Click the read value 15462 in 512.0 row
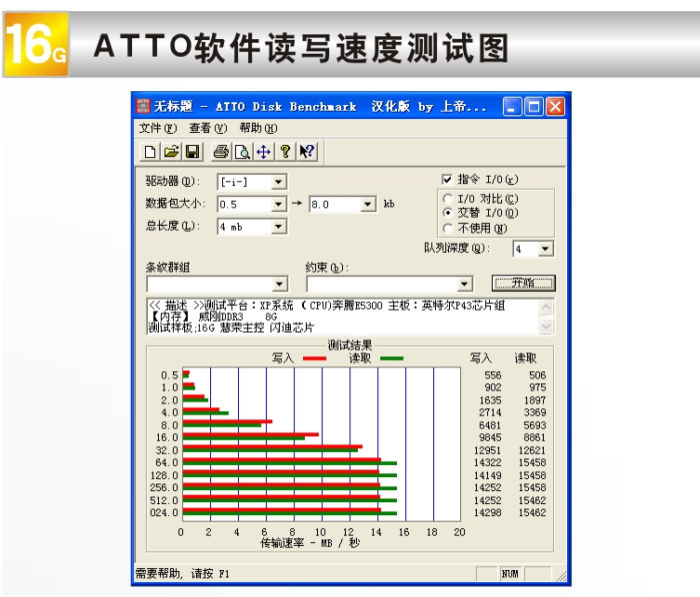 tap(532, 500)
